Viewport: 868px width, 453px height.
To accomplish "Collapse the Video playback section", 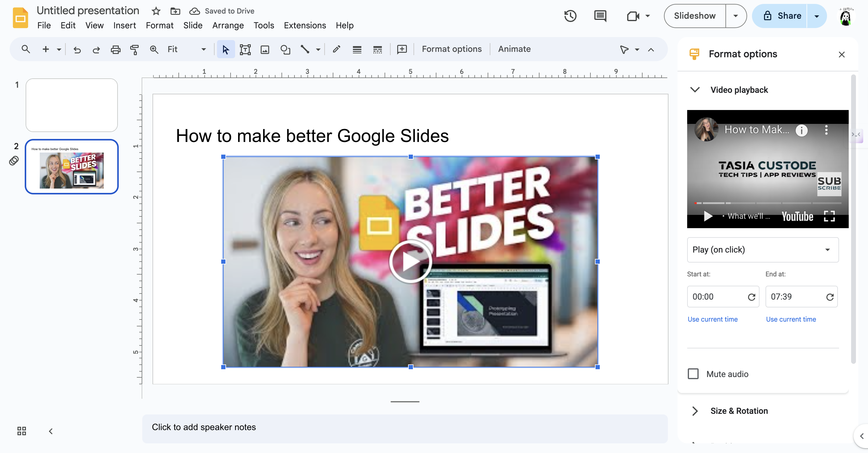I will pos(695,90).
